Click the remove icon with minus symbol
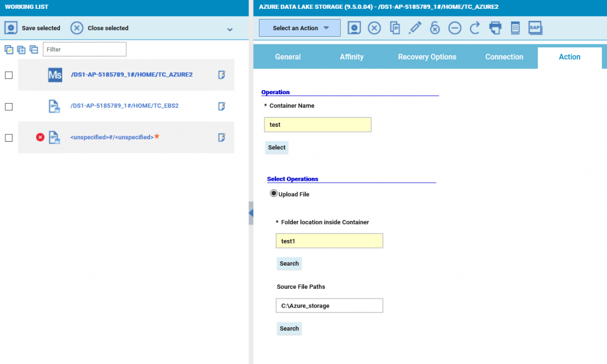The height and width of the screenshot is (364, 607). [455, 28]
